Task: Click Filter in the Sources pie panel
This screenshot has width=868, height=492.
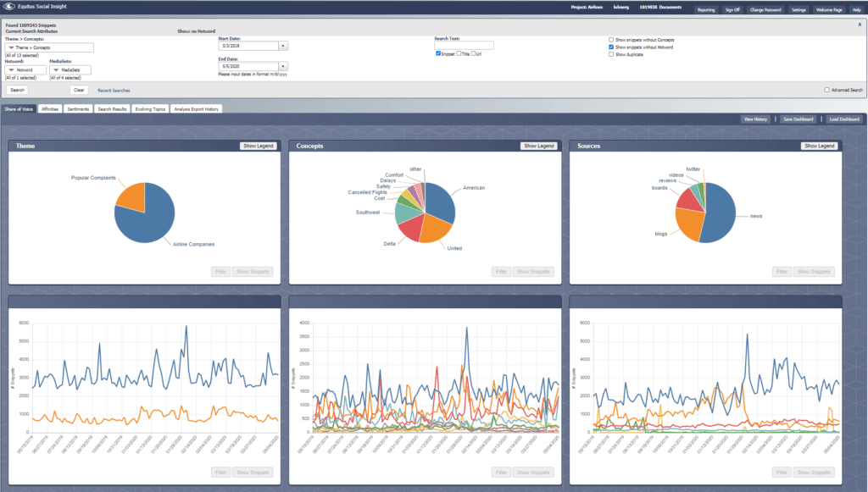Action: tap(782, 272)
